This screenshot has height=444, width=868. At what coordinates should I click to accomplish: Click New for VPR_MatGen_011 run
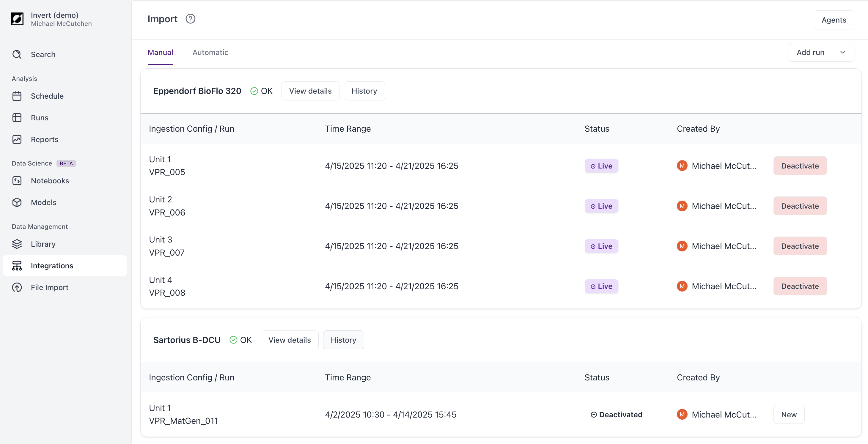click(x=789, y=414)
